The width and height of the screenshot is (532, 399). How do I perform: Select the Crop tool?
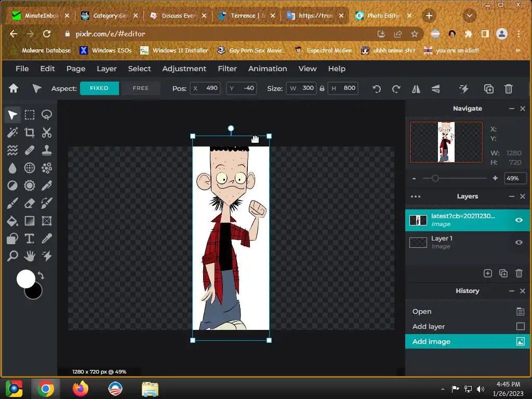pyautogui.click(x=30, y=132)
